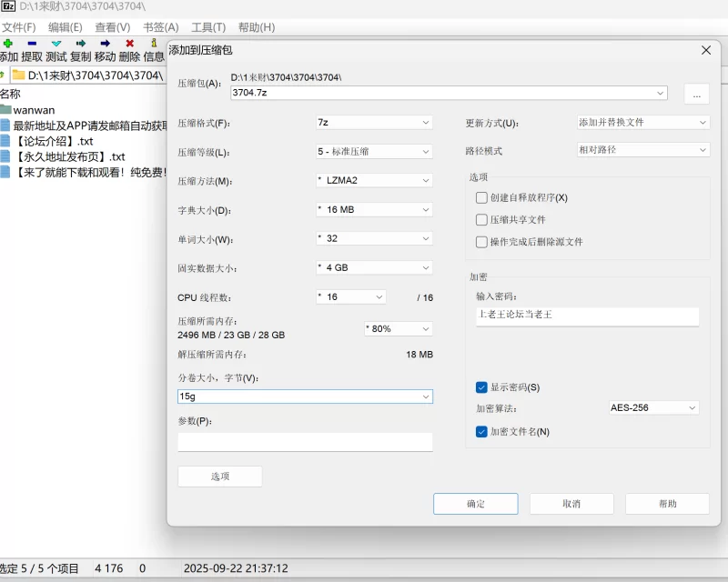Image resolution: width=728 pixels, height=582 pixels.
Task: Click the 参数(P) input field
Action: [x=305, y=441]
